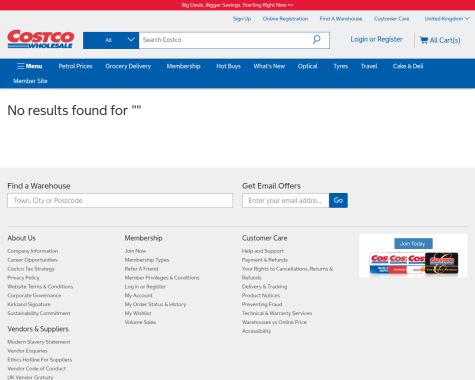Open Company Information link
Screen dimensions: 475x380
coord(33,251)
